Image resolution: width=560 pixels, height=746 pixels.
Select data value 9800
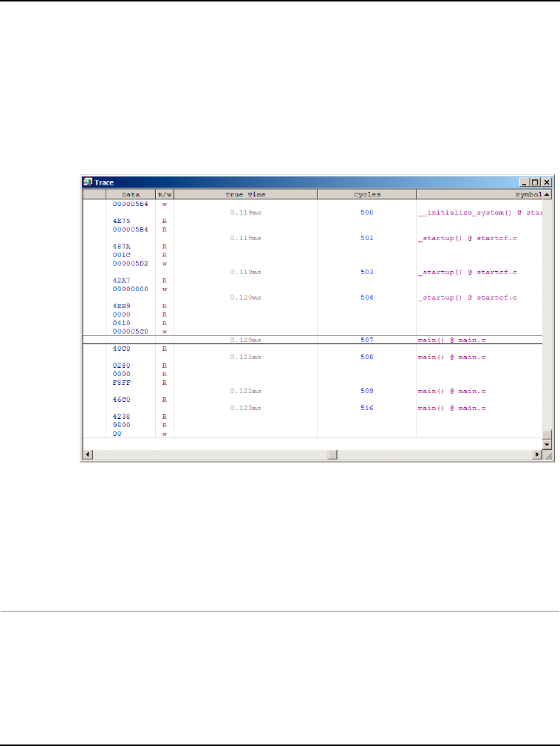[x=121, y=425]
